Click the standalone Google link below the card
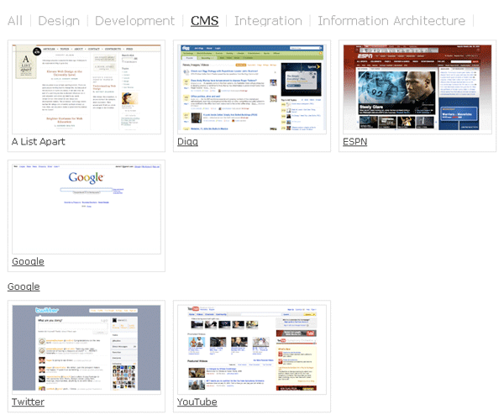The width and height of the screenshot is (504, 420). (x=24, y=286)
